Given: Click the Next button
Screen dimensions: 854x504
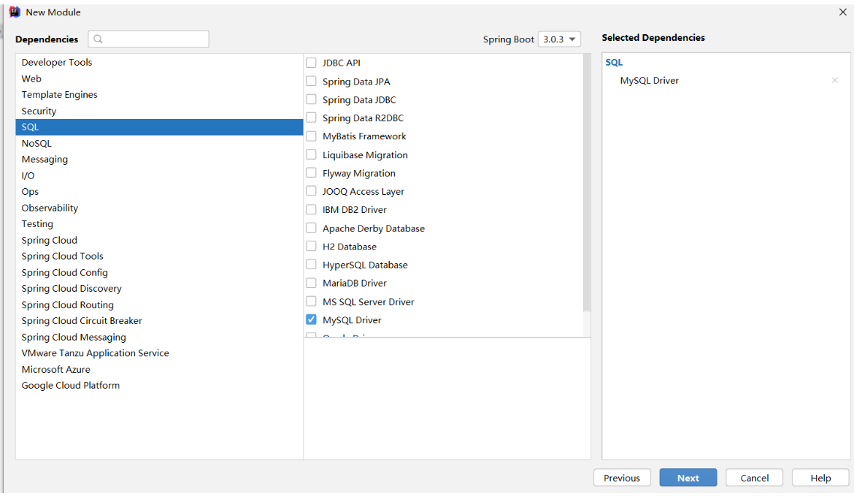Looking at the screenshot, I should [x=688, y=478].
